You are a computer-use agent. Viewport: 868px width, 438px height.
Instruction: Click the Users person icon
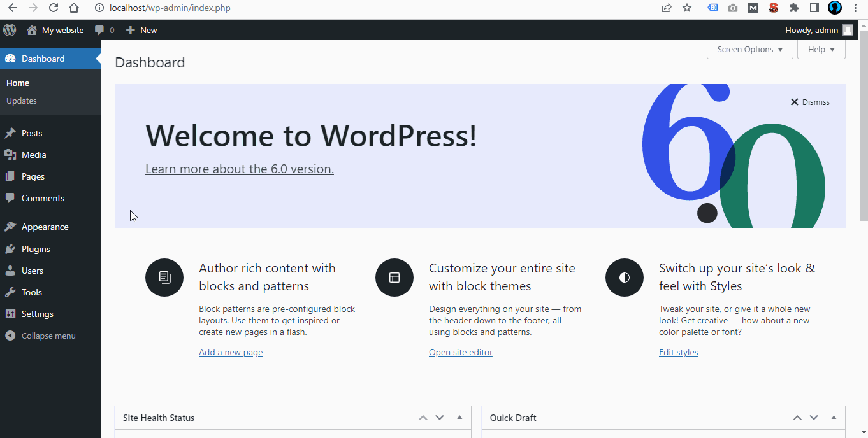(x=10, y=271)
